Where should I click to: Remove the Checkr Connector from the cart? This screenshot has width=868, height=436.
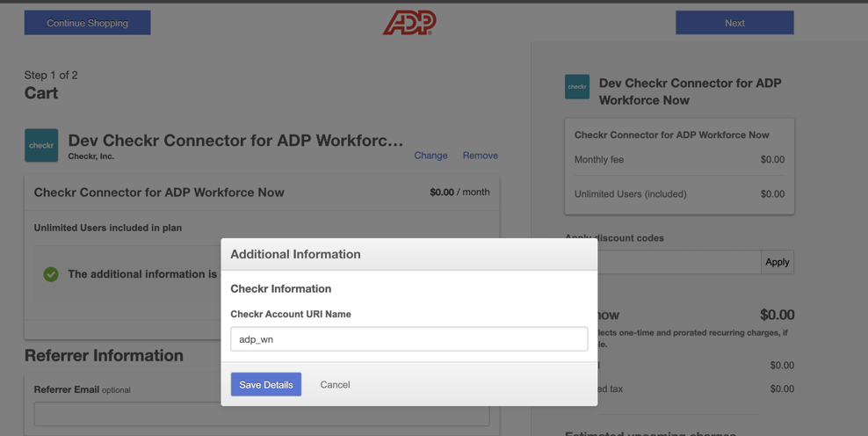pyautogui.click(x=481, y=156)
